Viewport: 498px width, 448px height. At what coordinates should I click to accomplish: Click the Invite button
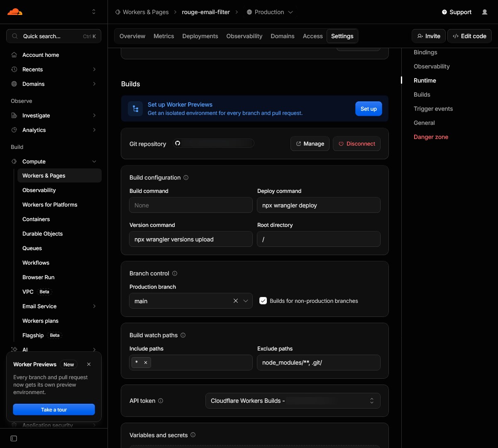(429, 36)
